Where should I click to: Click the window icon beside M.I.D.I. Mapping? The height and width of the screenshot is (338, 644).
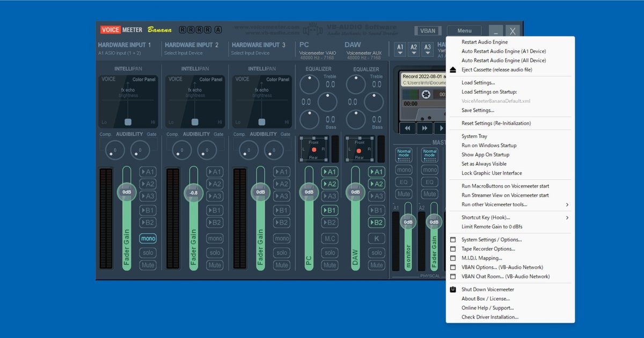click(x=453, y=258)
